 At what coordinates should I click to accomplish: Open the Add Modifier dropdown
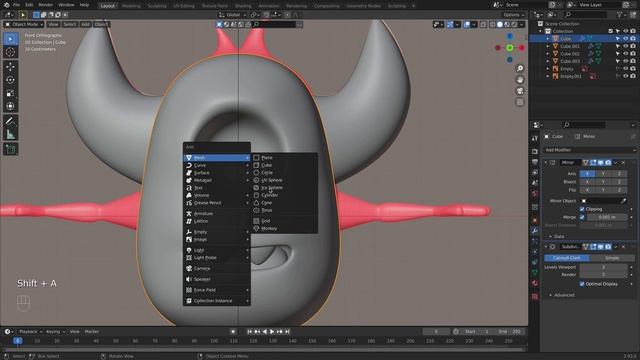pyautogui.click(x=590, y=150)
